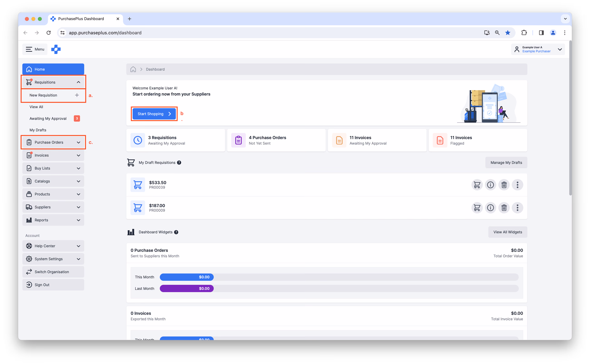Open Example User A account dropdown
590x364 pixels.
click(x=538, y=49)
